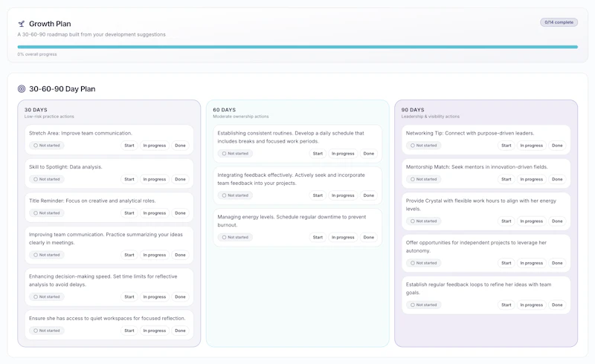Click Not started on Enhancing decision-making speed
The width and height of the screenshot is (595, 364).
[47, 297]
